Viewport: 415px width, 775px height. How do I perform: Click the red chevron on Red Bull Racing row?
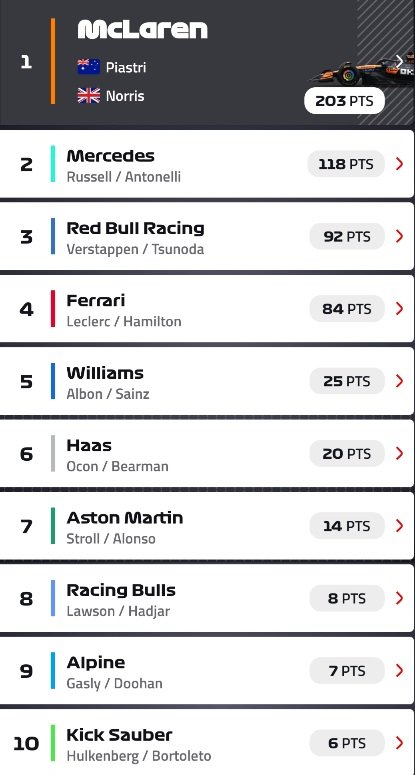click(x=399, y=236)
